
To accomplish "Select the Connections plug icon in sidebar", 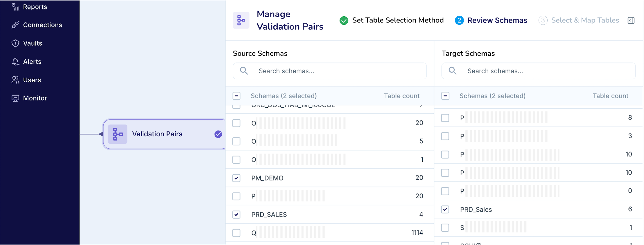I will pos(15,25).
